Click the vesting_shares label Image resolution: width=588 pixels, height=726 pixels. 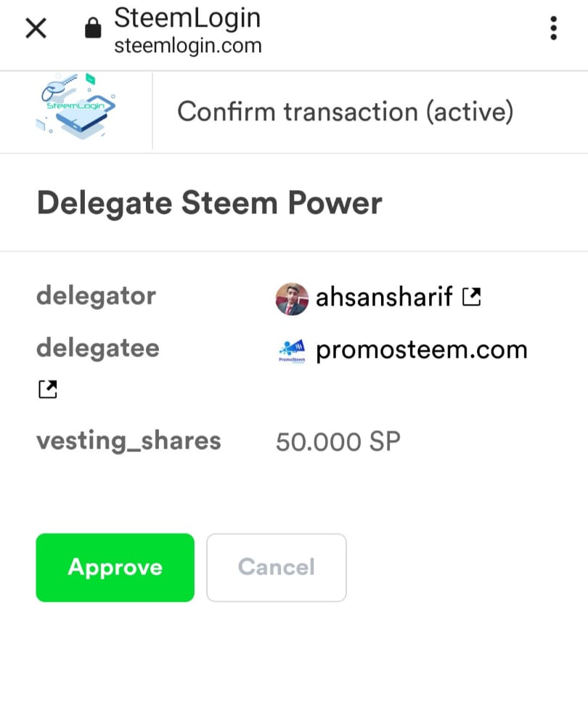128,441
